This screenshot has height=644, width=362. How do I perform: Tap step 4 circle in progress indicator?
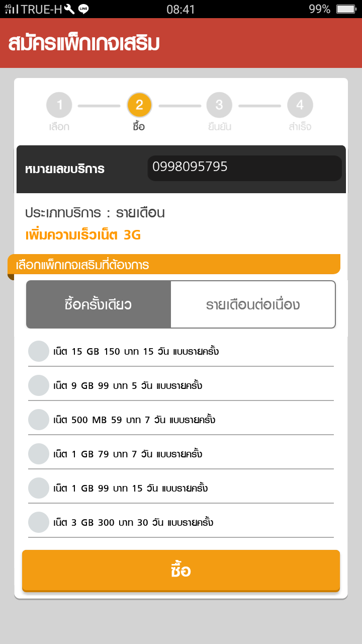point(300,105)
